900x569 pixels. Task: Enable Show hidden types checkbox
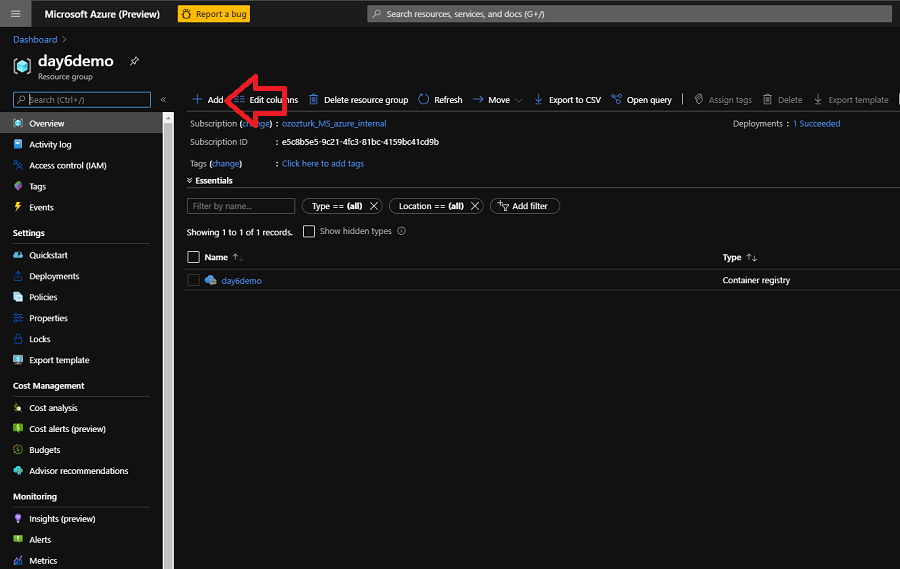(309, 231)
